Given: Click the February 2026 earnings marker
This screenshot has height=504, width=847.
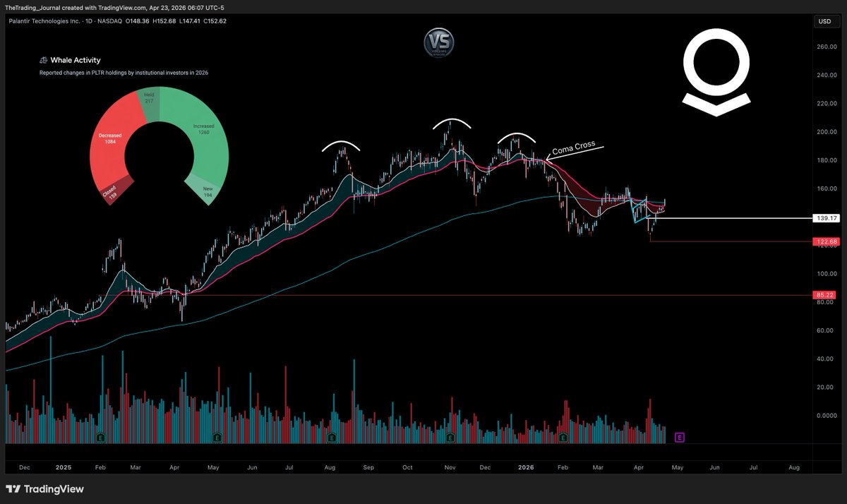Looking at the screenshot, I should [x=563, y=438].
